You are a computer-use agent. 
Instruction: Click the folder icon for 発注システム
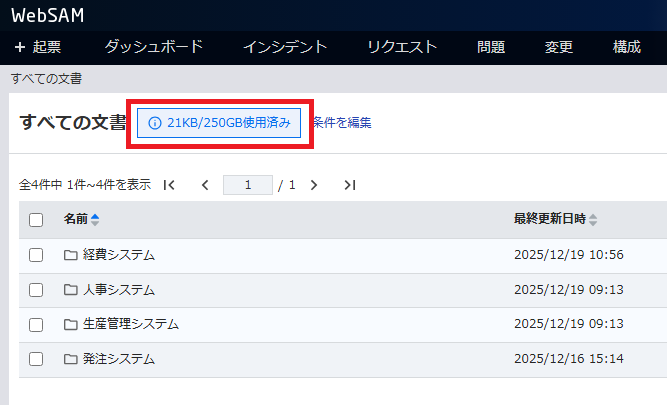click(x=70, y=359)
